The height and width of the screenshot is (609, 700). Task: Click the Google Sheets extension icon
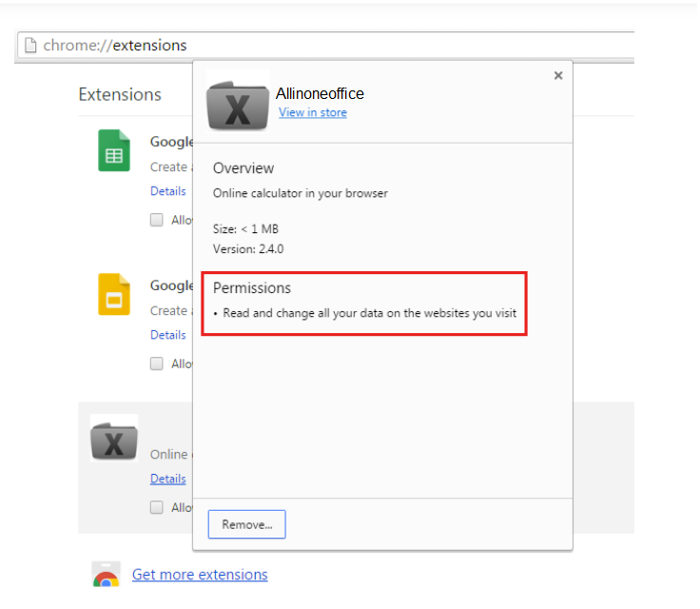tap(114, 150)
